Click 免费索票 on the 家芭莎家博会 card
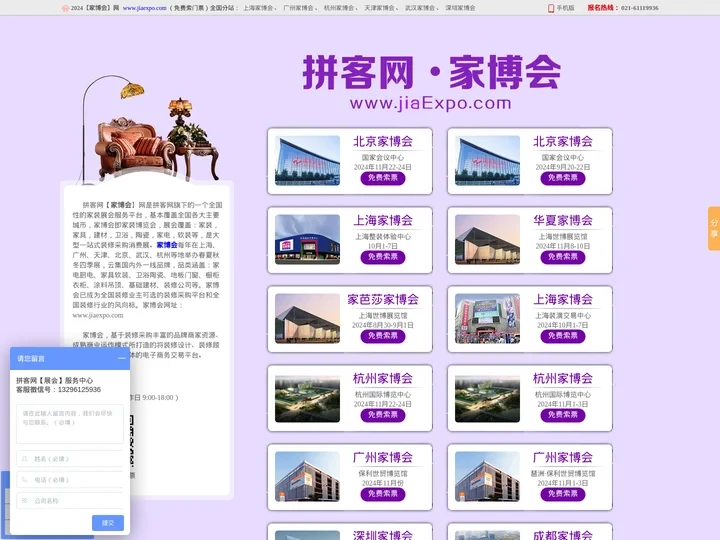Screen dimensions: 720x540 (x=383, y=336)
